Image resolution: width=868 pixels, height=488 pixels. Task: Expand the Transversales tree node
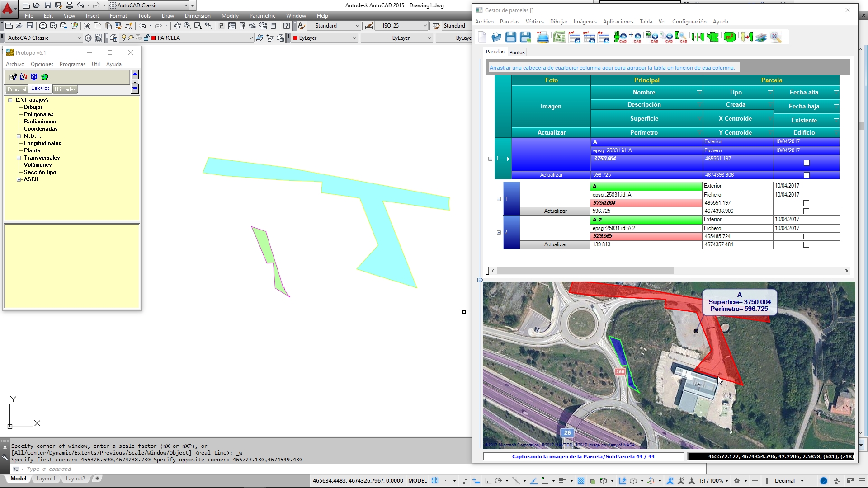point(19,158)
